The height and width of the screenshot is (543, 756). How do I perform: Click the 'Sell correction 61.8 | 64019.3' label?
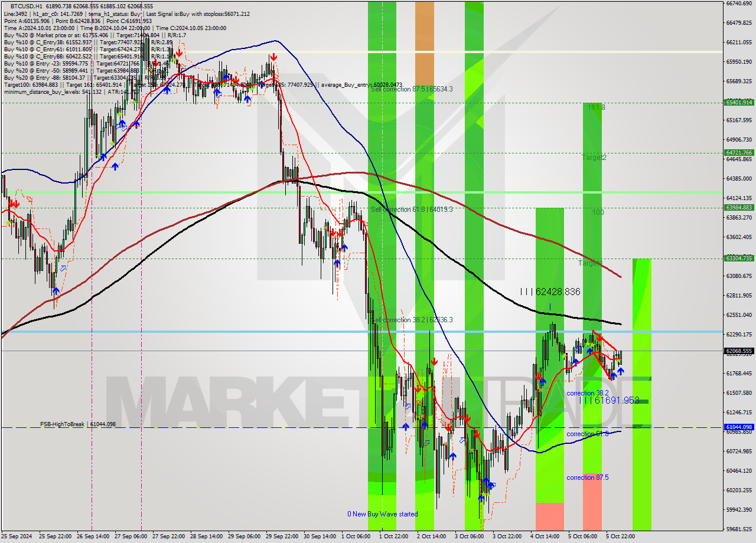click(412, 210)
